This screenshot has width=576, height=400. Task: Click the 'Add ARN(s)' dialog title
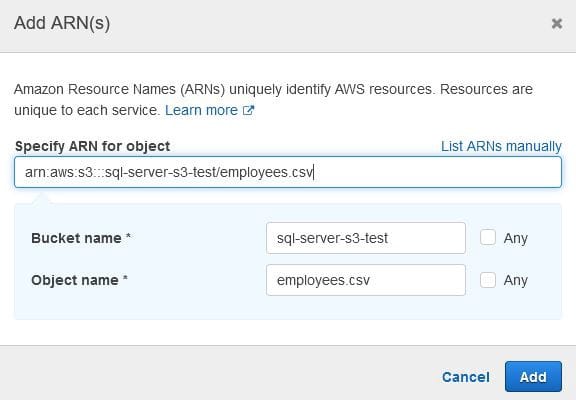(x=62, y=24)
